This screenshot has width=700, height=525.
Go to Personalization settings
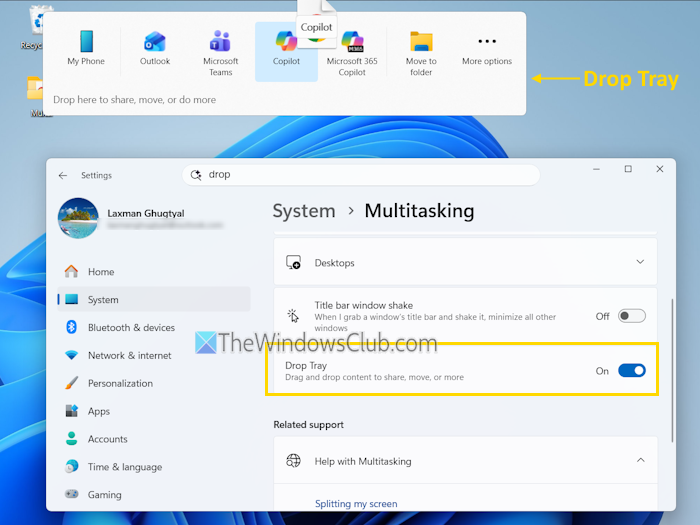(x=154, y=383)
